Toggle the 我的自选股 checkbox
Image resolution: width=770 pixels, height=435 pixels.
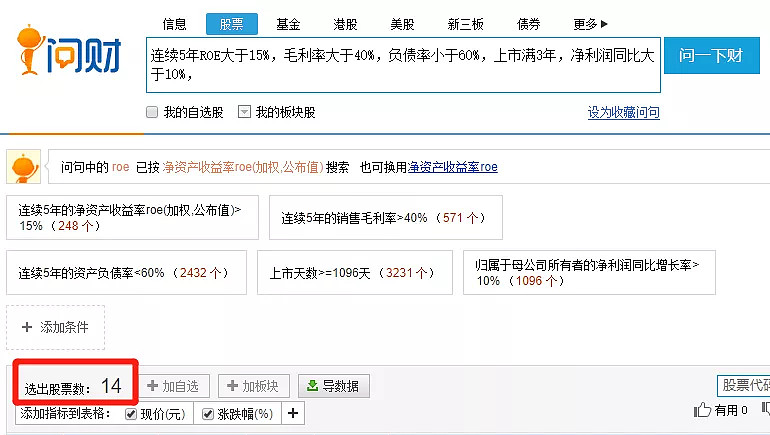tap(152, 112)
